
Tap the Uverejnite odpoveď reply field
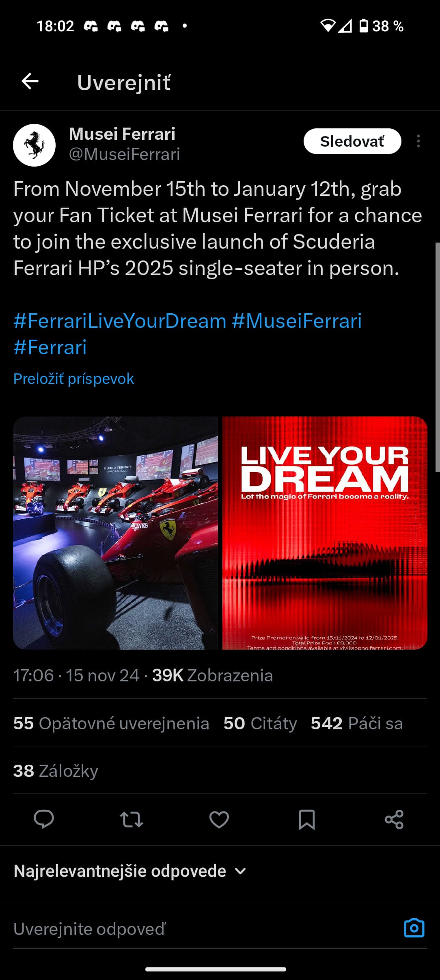203,929
